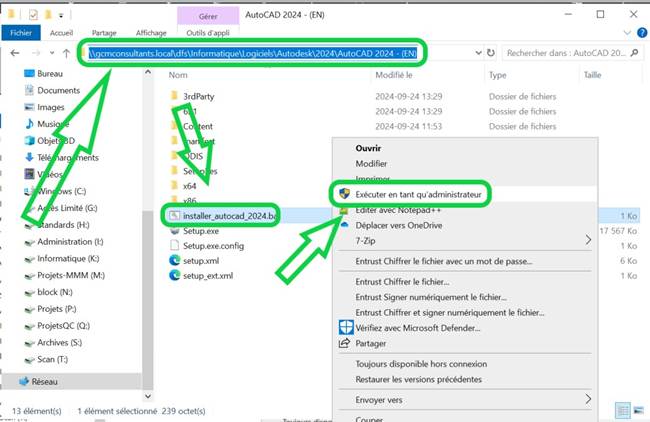
Task: Select the Setup.exe.config file
Action: click(x=213, y=246)
